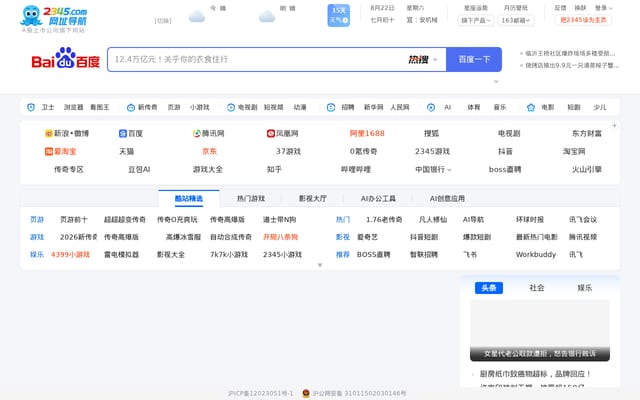
Task: Click the Phoenix (凤凰网) site icon
Action: point(271,133)
